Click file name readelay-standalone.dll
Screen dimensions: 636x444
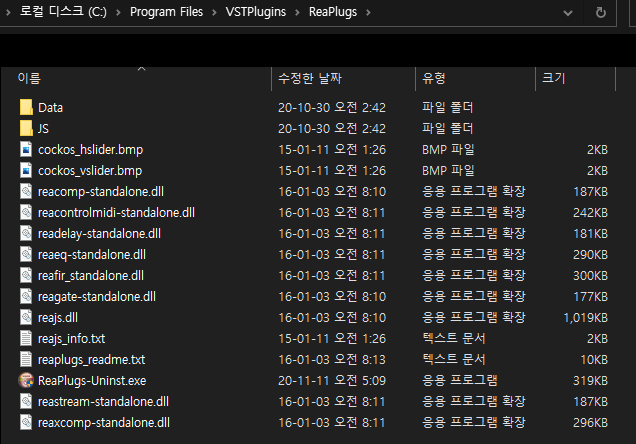tap(99, 234)
